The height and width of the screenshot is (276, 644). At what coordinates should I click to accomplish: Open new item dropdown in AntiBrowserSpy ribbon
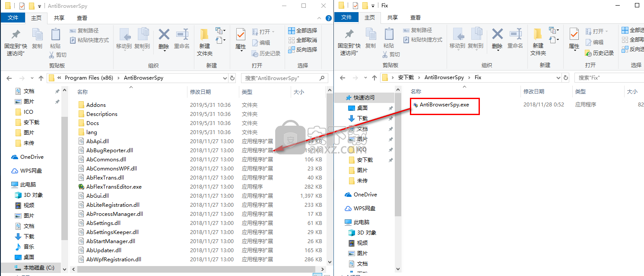221,31
